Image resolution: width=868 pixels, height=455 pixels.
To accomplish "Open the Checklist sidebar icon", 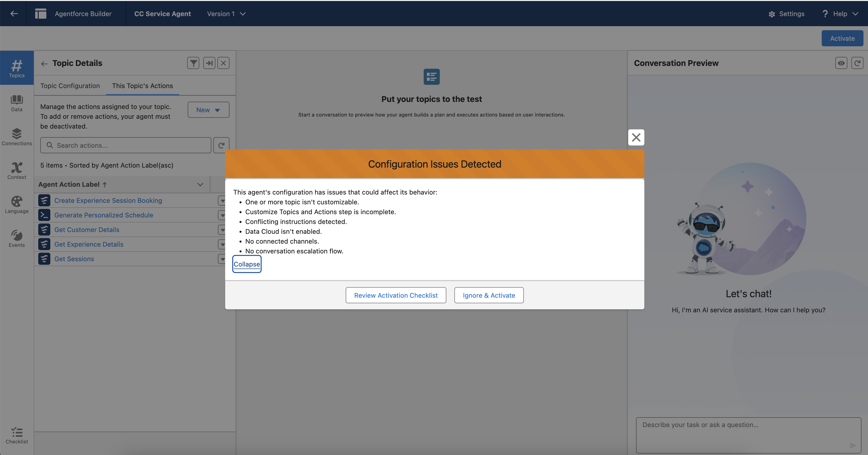I will click(x=17, y=435).
